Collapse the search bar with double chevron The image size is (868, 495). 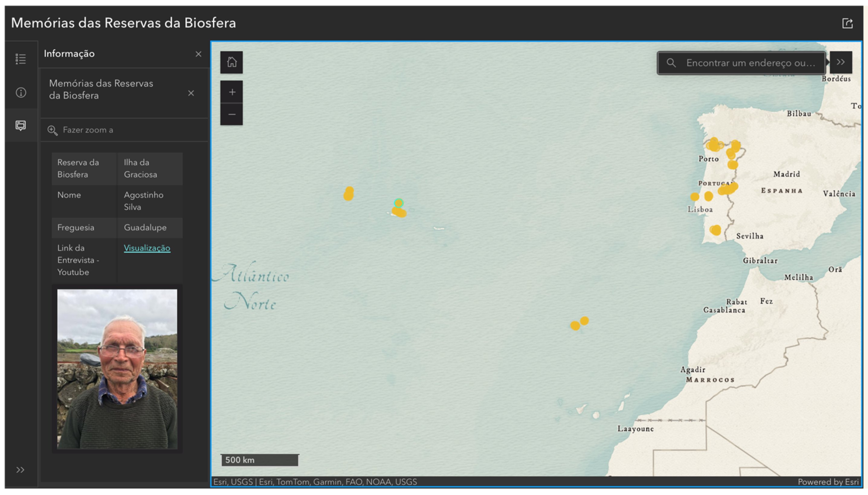841,62
